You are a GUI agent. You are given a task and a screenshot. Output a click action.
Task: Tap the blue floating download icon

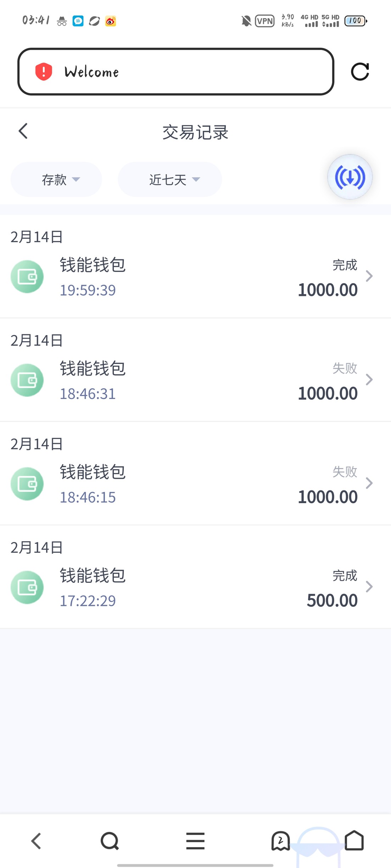point(350,177)
